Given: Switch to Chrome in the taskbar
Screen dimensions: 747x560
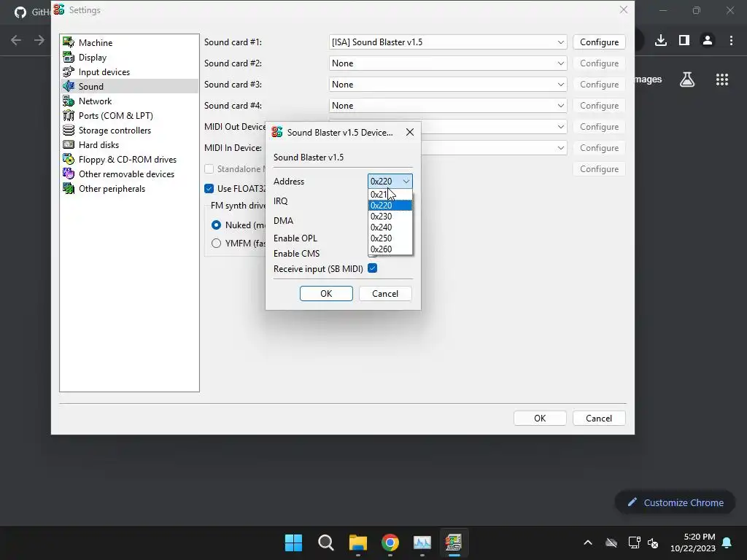Looking at the screenshot, I should point(390,542).
